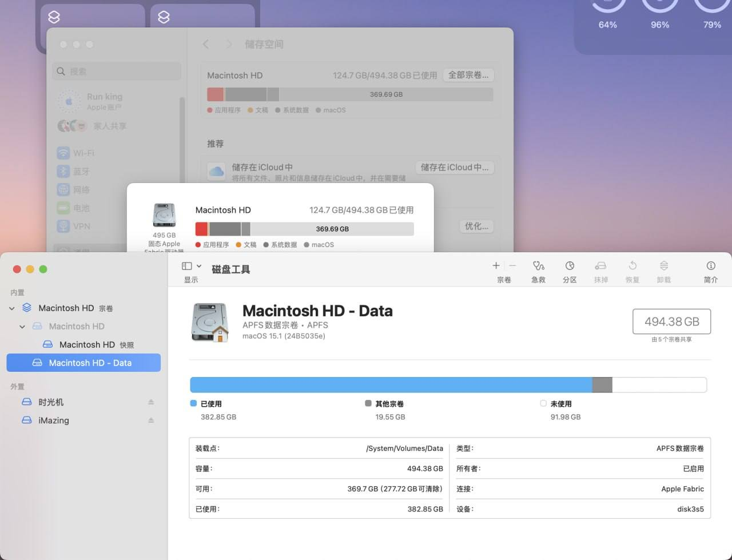Click the Erase (抹掉) toolbar icon
This screenshot has width=732, height=560.
[x=600, y=266]
